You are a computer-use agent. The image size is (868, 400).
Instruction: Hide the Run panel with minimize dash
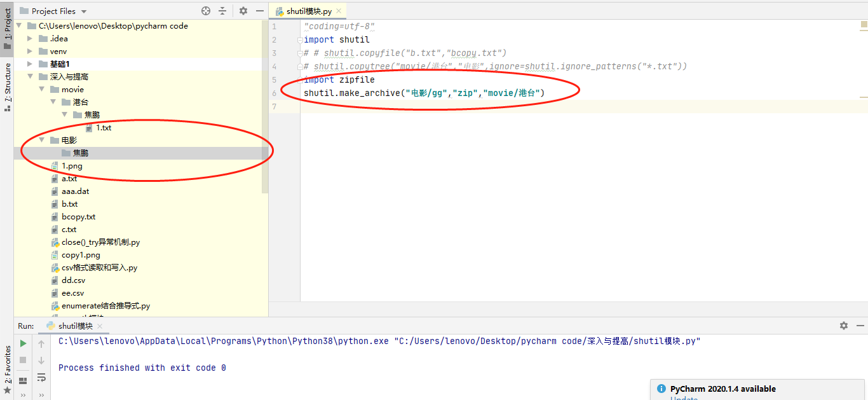coord(860,326)
